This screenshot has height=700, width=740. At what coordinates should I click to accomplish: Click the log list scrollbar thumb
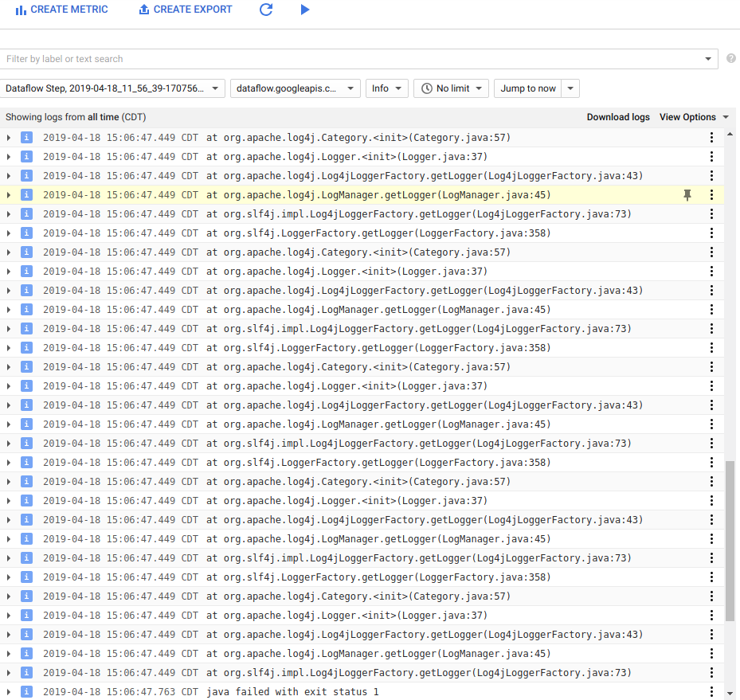(x=730, y=541)
